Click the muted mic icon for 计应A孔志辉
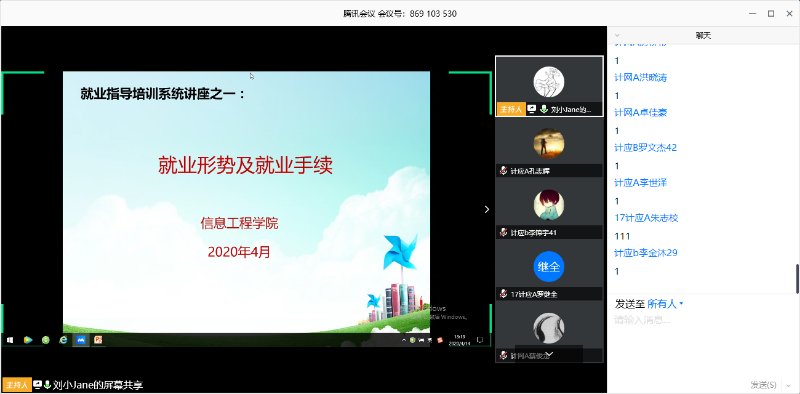The width and height of the screenshot is (800, 394). (504, 171)
